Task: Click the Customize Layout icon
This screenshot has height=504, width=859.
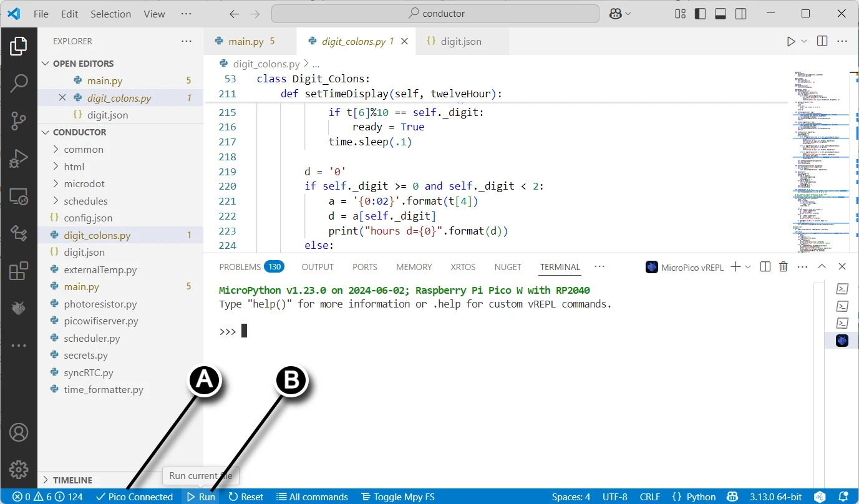Action: coord(680,14)
